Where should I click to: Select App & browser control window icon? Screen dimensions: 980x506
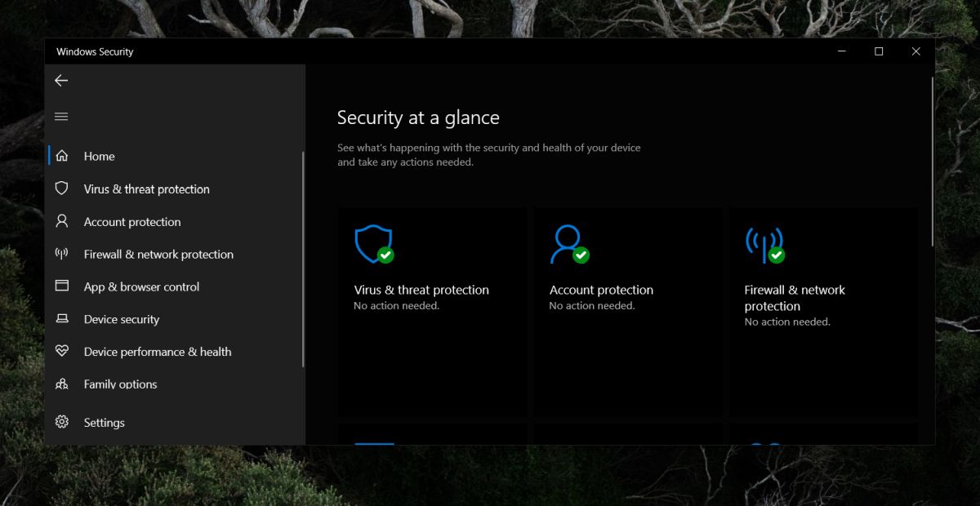pyautogui.click(x=62, y=286)
